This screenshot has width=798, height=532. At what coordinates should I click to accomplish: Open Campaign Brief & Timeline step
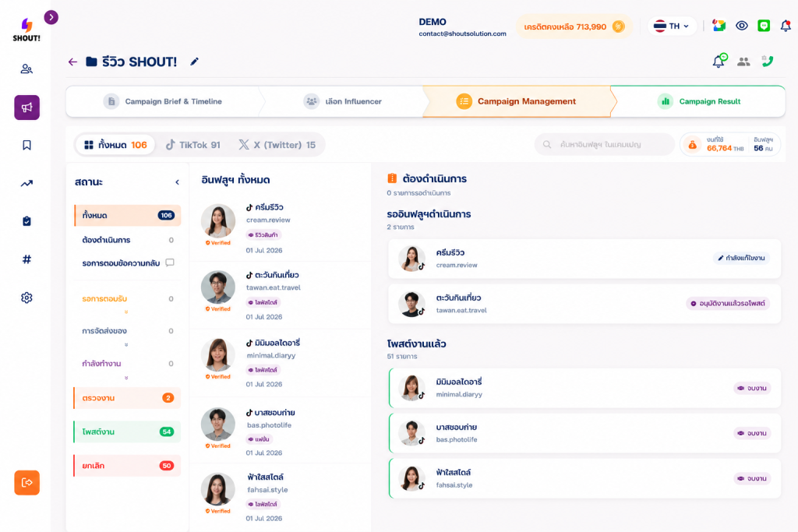[x=162, y=101]
